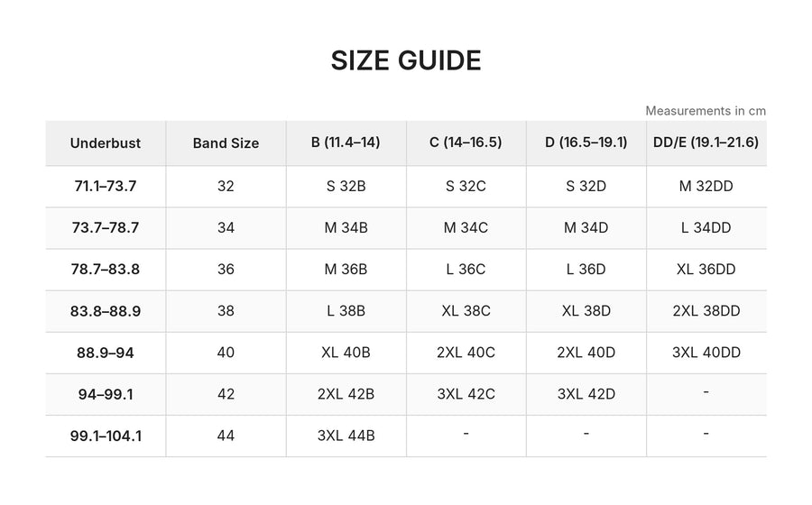Click the D (16.5–19.1) column header
This screenshot has height=505, width=812.
pos(586,143)
